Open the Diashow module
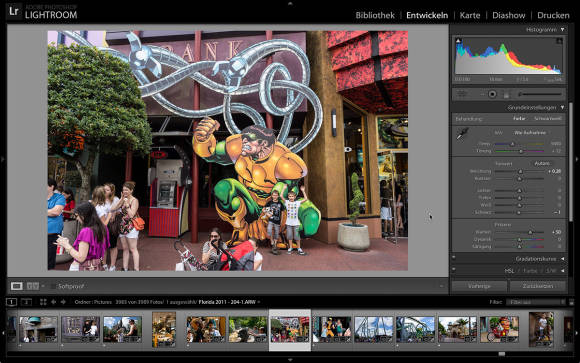This screenshot has width=580, height=363. click(x=508, y=16)
